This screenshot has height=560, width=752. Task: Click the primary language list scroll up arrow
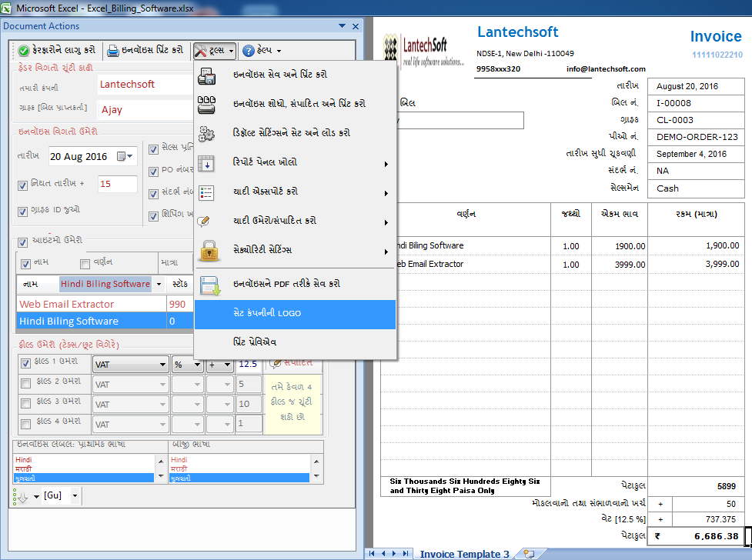coord(161,462)
